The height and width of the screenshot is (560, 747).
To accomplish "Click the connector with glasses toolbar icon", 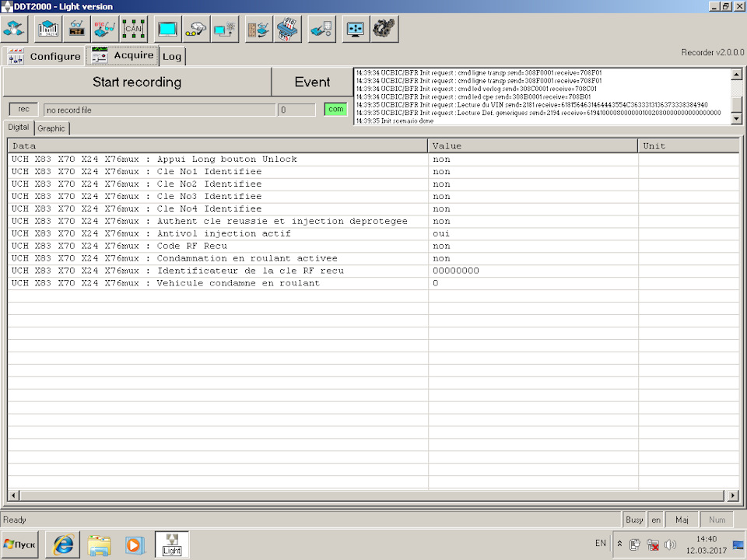I will [258, 29].
